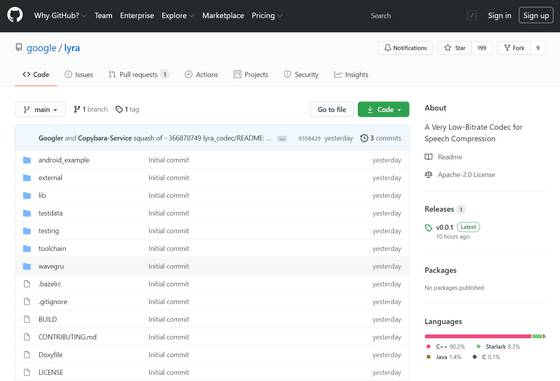560x381 pixels.
Task: Click the wavegru folder icon
Action: [x=27, y=266]
